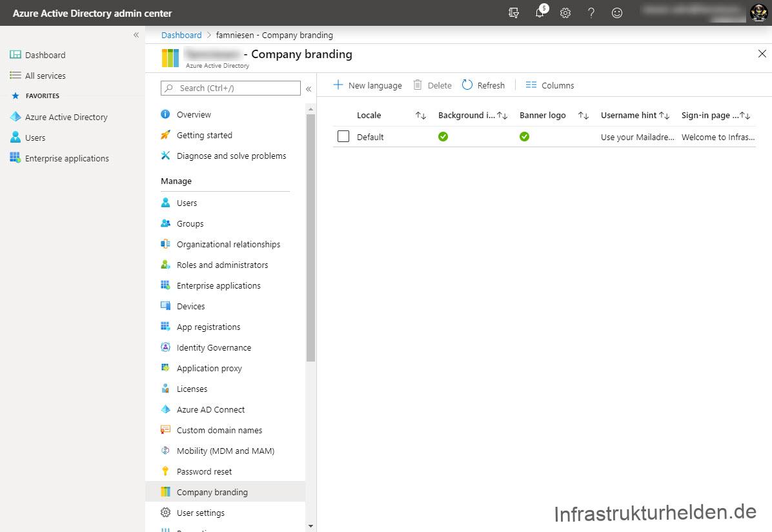Open Company branding menu item
This screenshot has height=532, width=772.
coord(225,491)
